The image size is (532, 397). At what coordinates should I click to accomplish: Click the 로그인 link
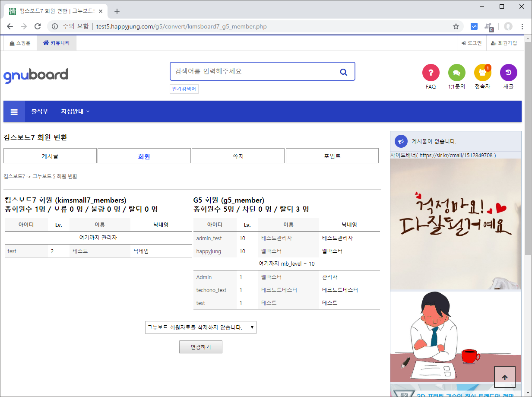click(x=471, y=43)
